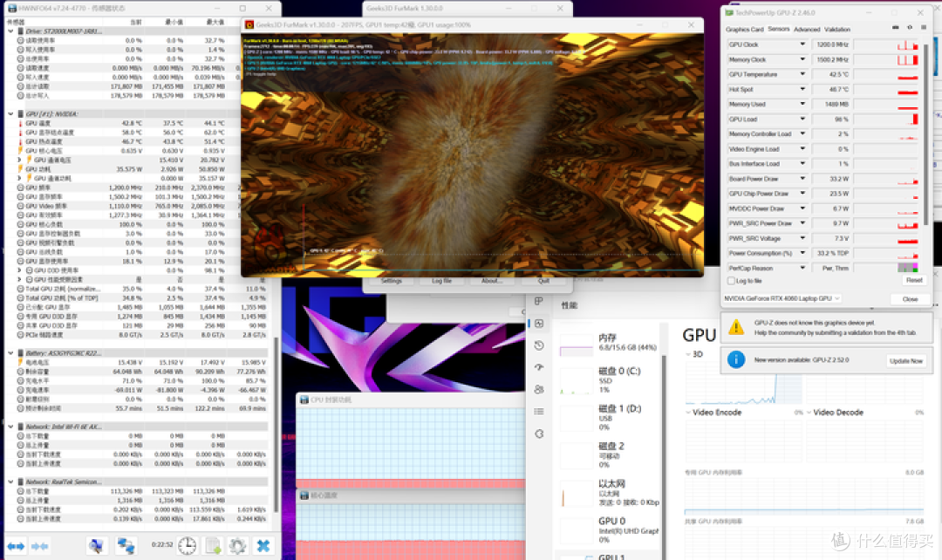The width and height of the screenshot is (942, 560).
Task: Switch to GPU-Z Validation tab
Action: coord(836,30)
